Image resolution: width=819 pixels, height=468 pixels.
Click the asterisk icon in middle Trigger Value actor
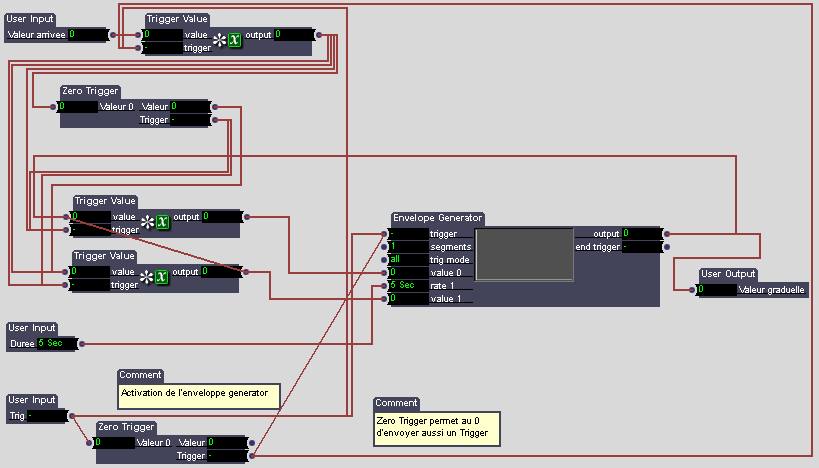point(147,222)
